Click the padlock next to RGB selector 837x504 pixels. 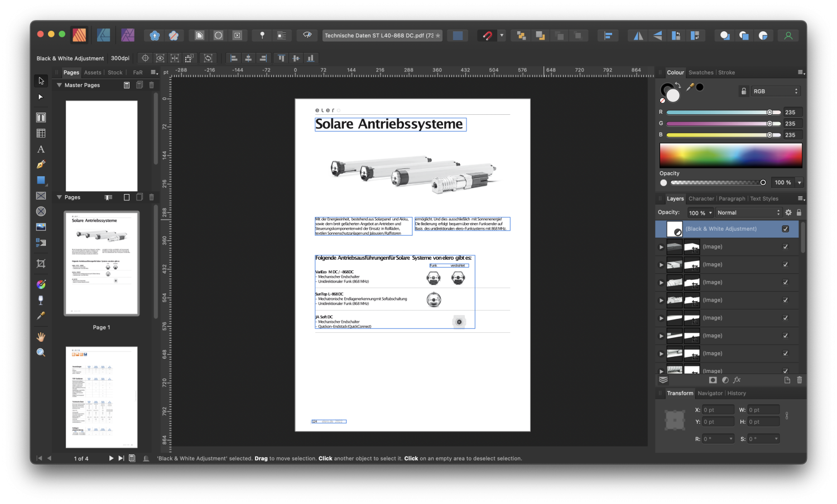point(744,90)
